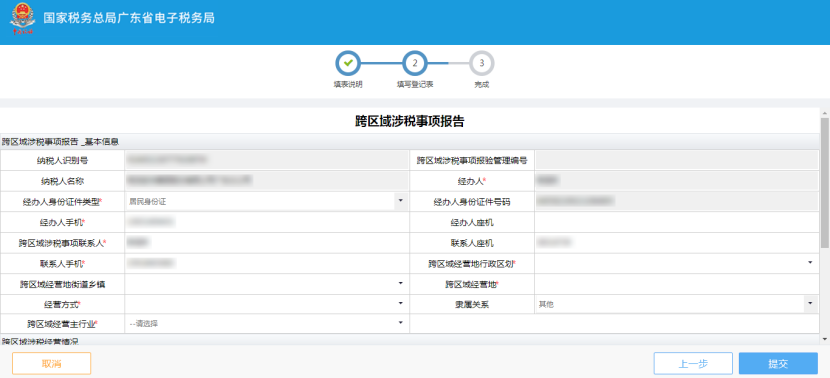Select step 3 完成 circle
This screenshot has width=830, height=378.
click(x=482, y=64)
